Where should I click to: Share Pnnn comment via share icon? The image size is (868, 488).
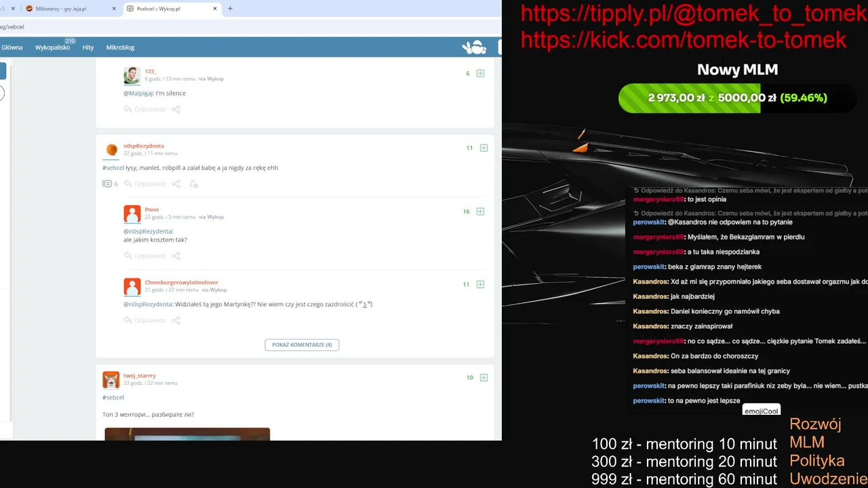176,256
